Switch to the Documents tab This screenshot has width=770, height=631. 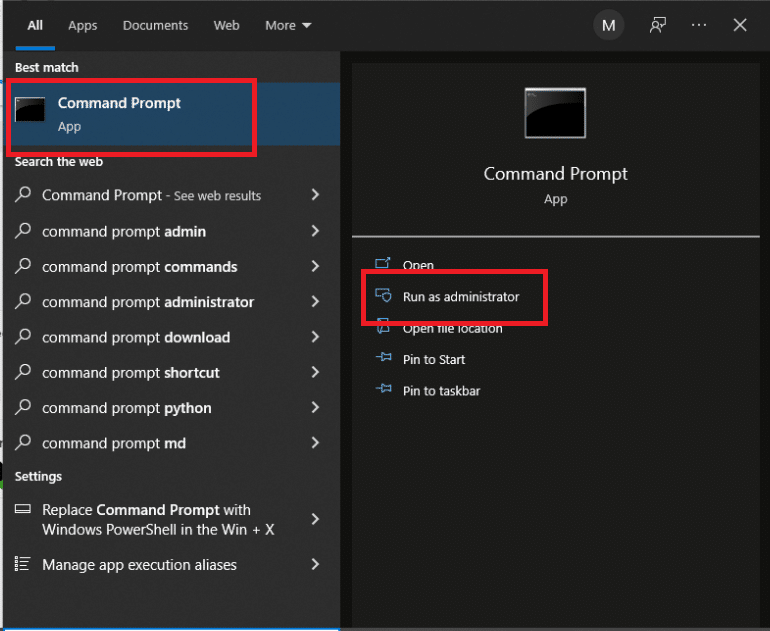point(155,25)
